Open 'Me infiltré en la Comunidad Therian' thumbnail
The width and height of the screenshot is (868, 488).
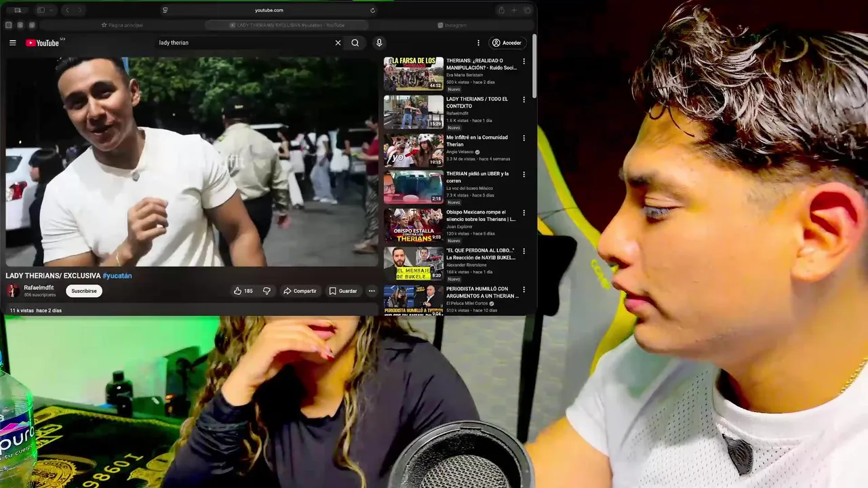414,150
